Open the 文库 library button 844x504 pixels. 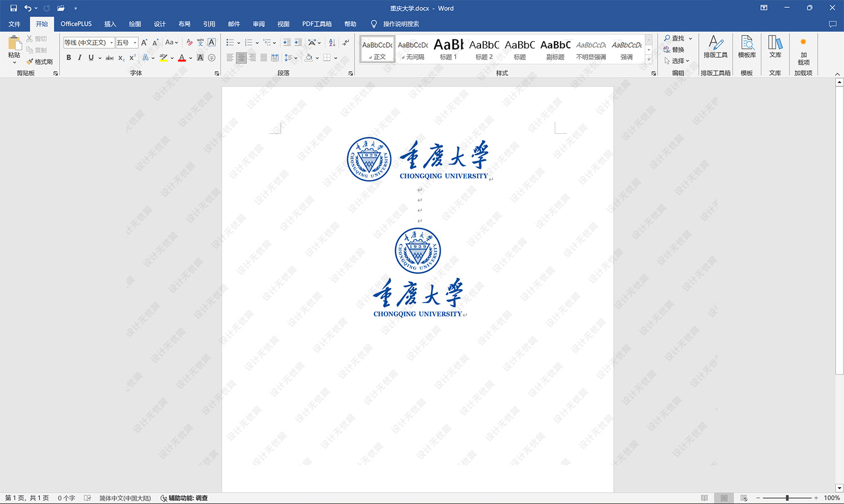(775, 47)
